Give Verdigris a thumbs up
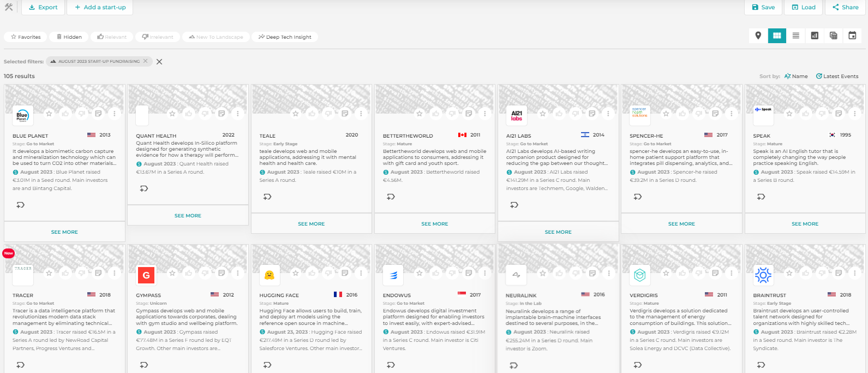Image resolution: width=868 pixels, height=373 pixels. (683, 273)
